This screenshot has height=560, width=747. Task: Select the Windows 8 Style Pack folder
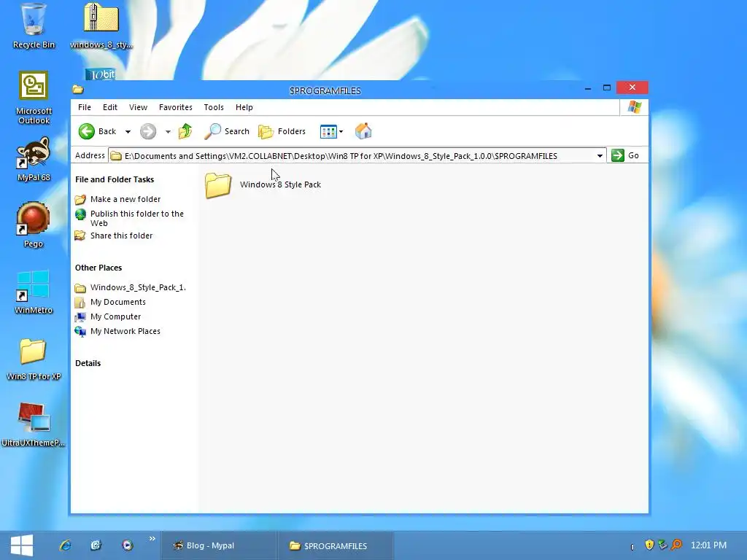tap(263, 184)
